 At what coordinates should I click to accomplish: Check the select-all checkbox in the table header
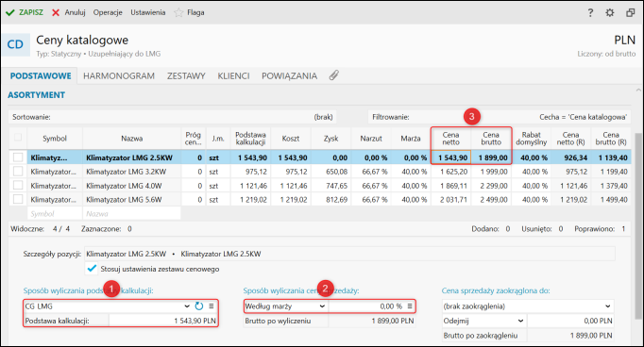coord(18,138)
